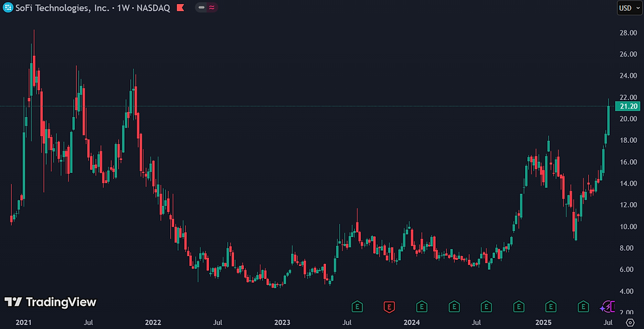The height and width of the screenshot is (329, 644).
Task: Click the rightmost green earnings E marker
Action: [x=582, y=307]
